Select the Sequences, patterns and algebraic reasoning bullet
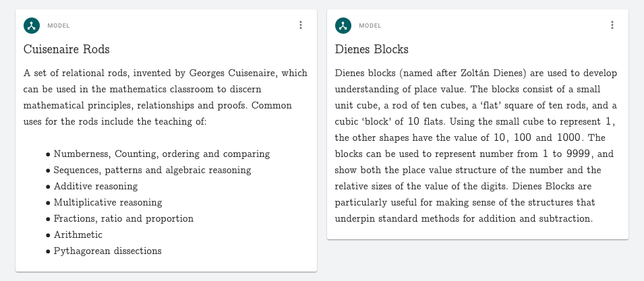The height and width of the screenshot is (281, 644). (152, 170)
